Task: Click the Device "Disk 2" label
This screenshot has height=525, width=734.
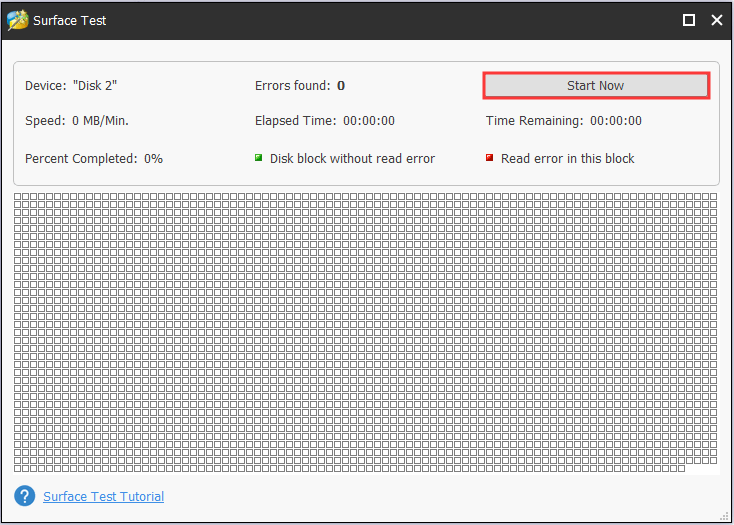Action: pos(71,86)
